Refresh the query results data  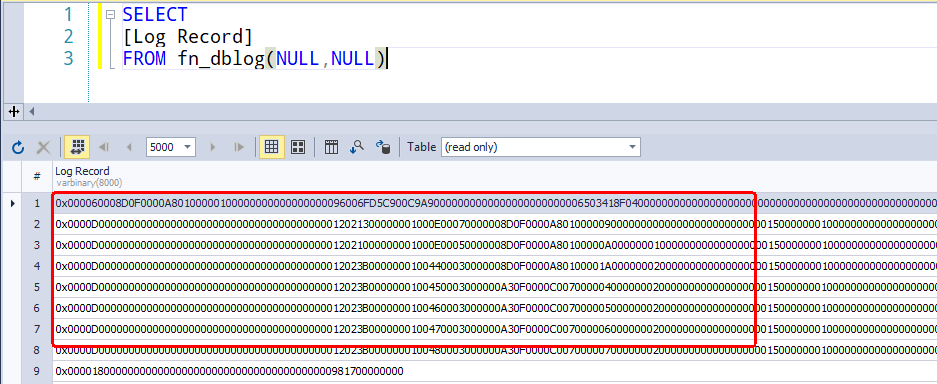pos(18,147)
